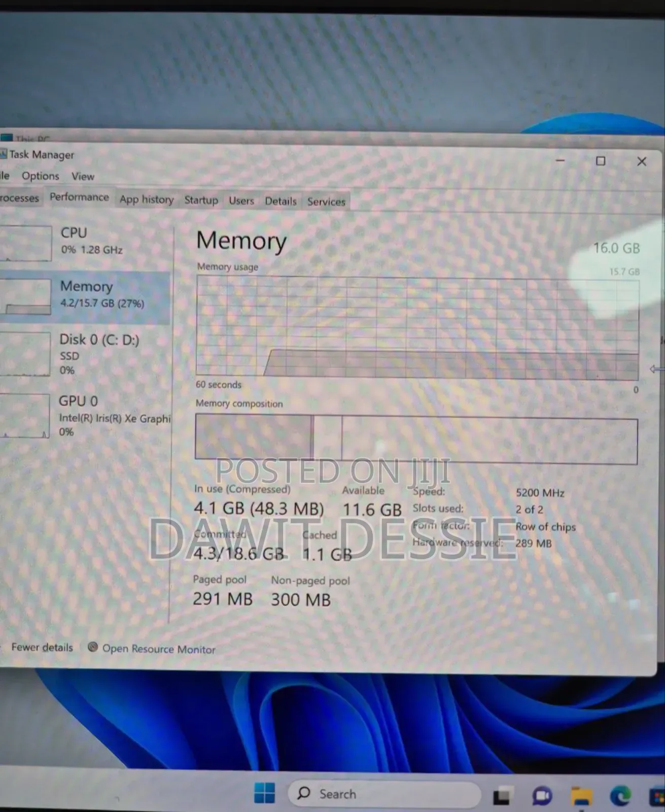Image resolution: width=665 pixels, height=812 pixels.
Task: Click the Memory mini graph thumbnail
Action: click(25, 296)
